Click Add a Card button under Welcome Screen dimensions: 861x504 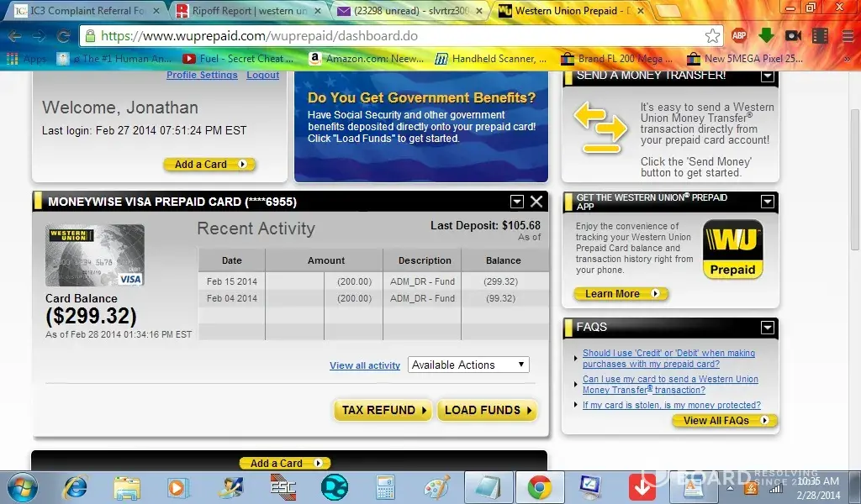pyautogui.click(x=209, y=164)
